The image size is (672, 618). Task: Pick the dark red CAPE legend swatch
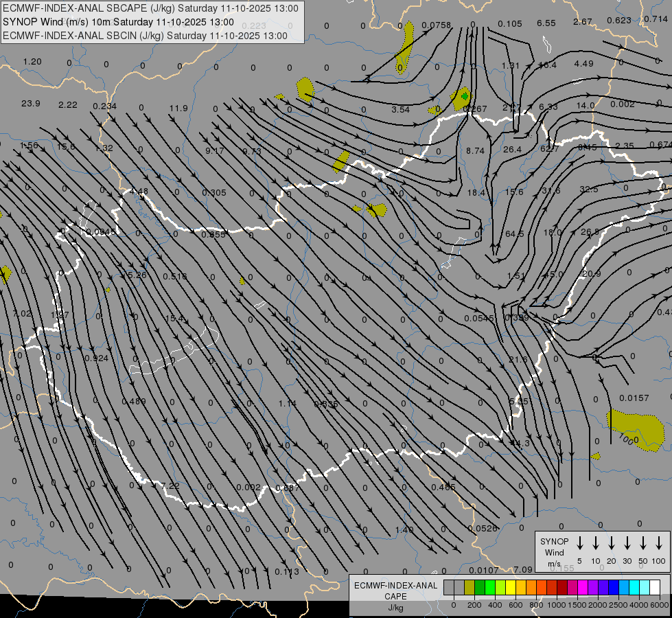pyautogui.click(x=562, y=587)
